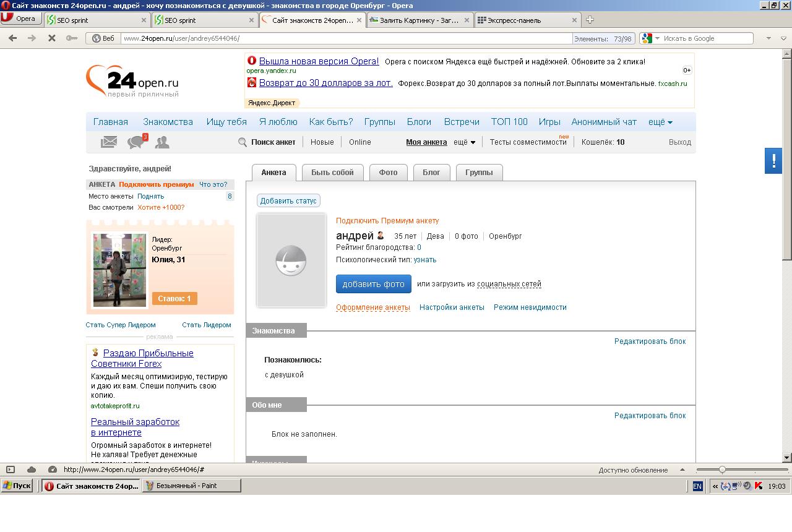Toggle the Opera panel button in status bar
792x532 pixels.
[11, 470]
